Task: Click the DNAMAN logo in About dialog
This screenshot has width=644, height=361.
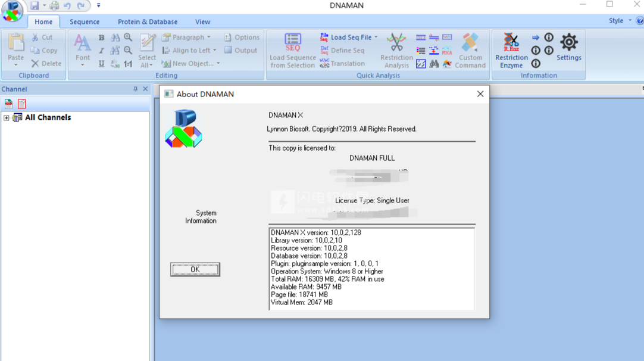Action: tap(183, 129)
